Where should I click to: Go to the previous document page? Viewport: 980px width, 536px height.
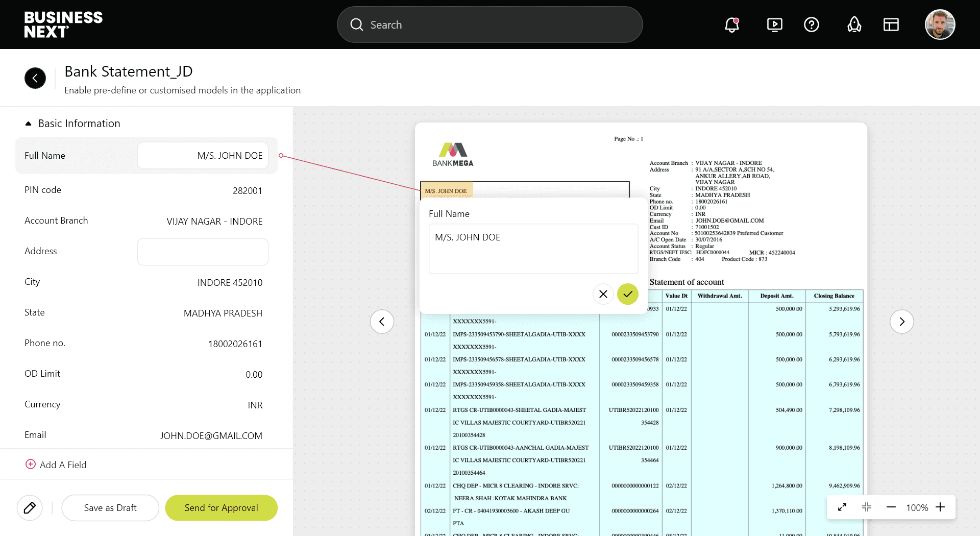coord(382,322)
